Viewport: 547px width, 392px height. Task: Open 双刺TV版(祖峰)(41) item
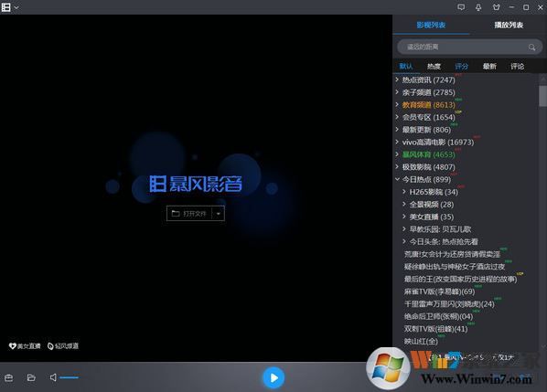(435, 329)
